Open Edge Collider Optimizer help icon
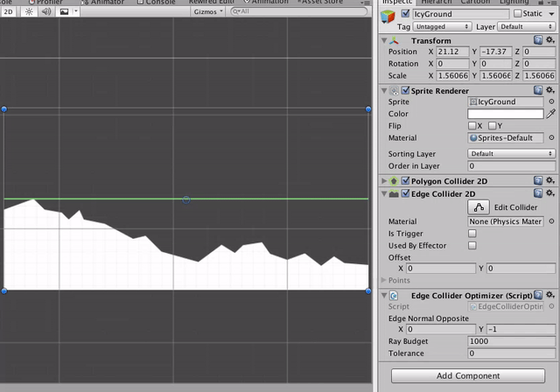This screenshot has height=392, width=560. pyautogui.click(x=538, y=295)
